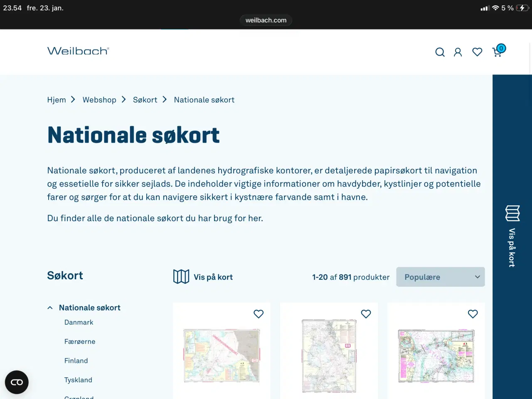Favorite the rightmost chart product
The image size is (532, 399).
click(x=473, y=314)
